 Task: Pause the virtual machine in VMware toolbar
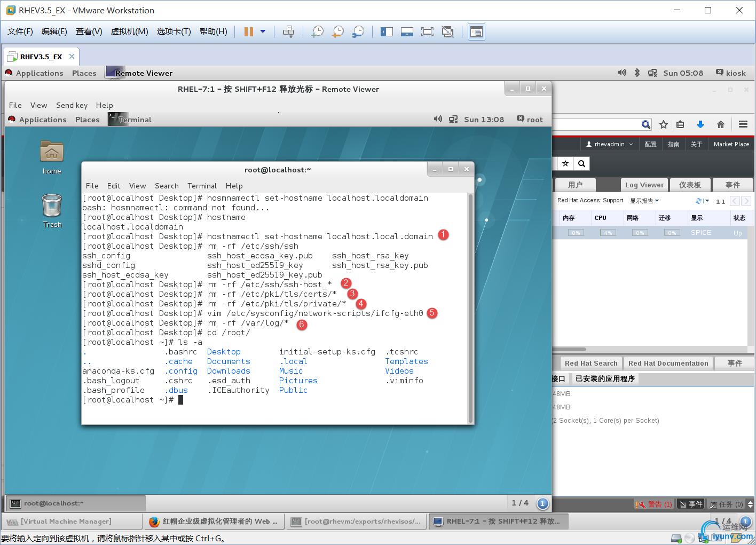coord(248,32)
